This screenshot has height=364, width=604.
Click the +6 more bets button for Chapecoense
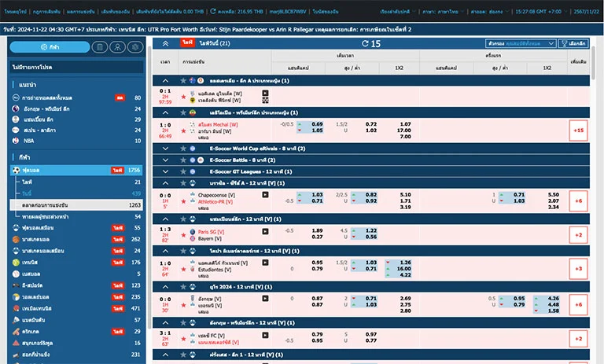578,201
